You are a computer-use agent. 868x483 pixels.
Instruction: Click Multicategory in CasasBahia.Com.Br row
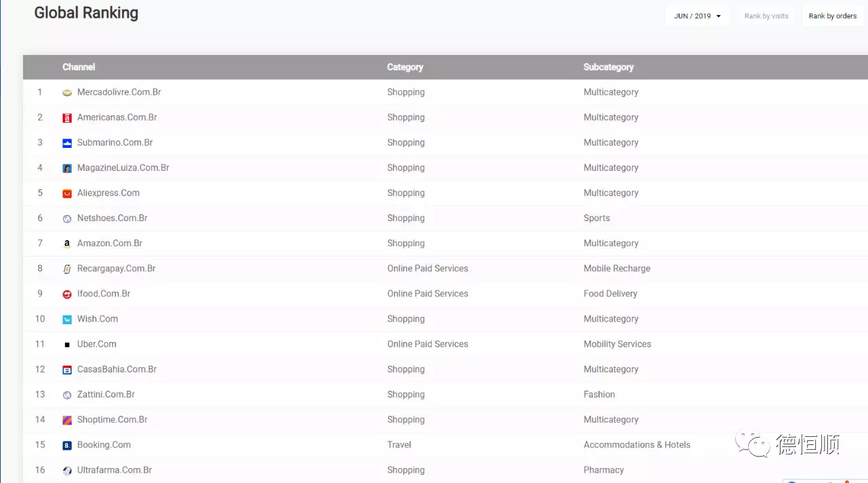pyautogui.click(x=611, y=369)
